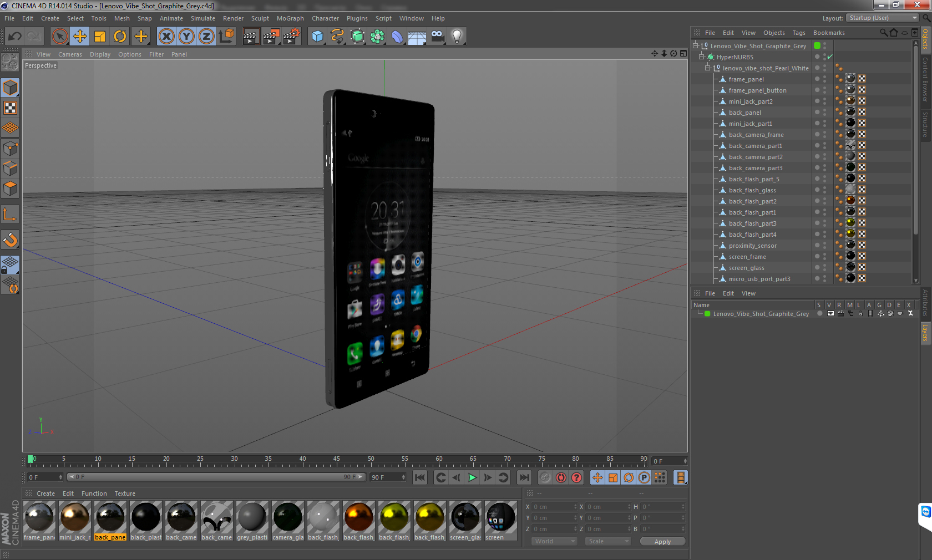Add a Cube primitive object
The image size is (932, 560).
tap(317, 37)
